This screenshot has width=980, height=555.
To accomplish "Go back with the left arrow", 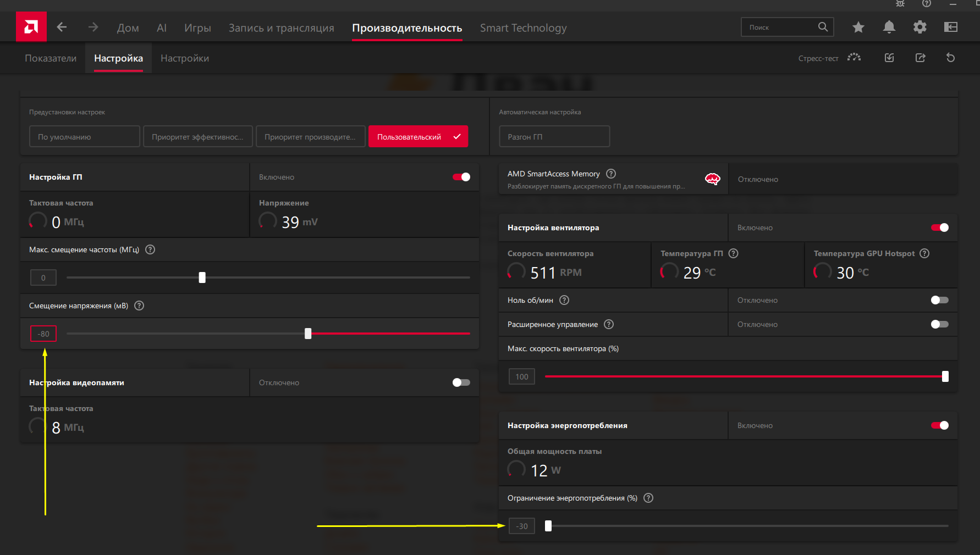I will coord(62,27).
